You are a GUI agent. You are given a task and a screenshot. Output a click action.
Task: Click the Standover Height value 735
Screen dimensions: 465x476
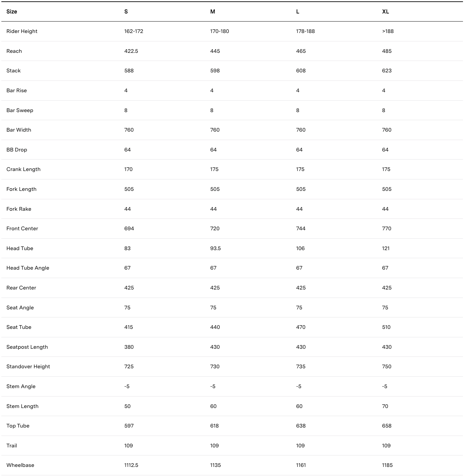301,367
